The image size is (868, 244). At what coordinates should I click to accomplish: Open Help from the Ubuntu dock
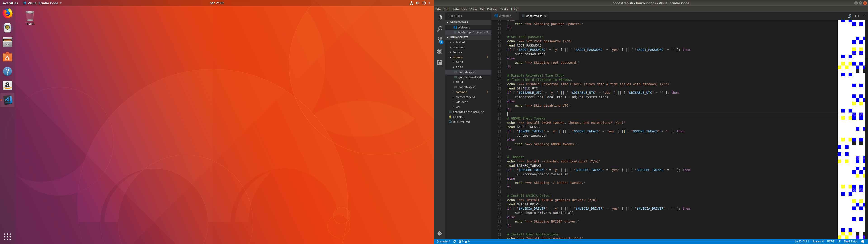7,71
